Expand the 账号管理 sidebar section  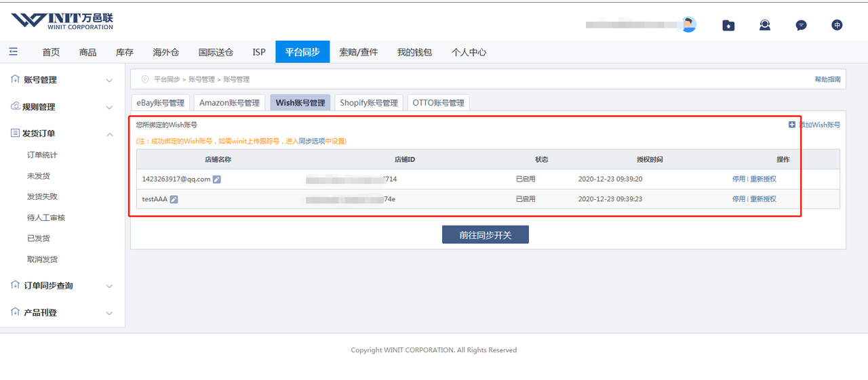(109, 81)
